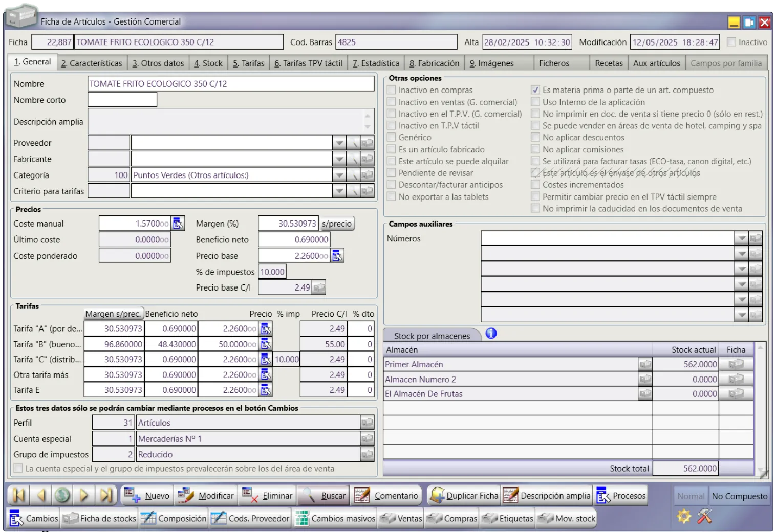776x532 pixels.
Task: Expand the Categoría dropdown arrow
Action: tap(339, 175)
